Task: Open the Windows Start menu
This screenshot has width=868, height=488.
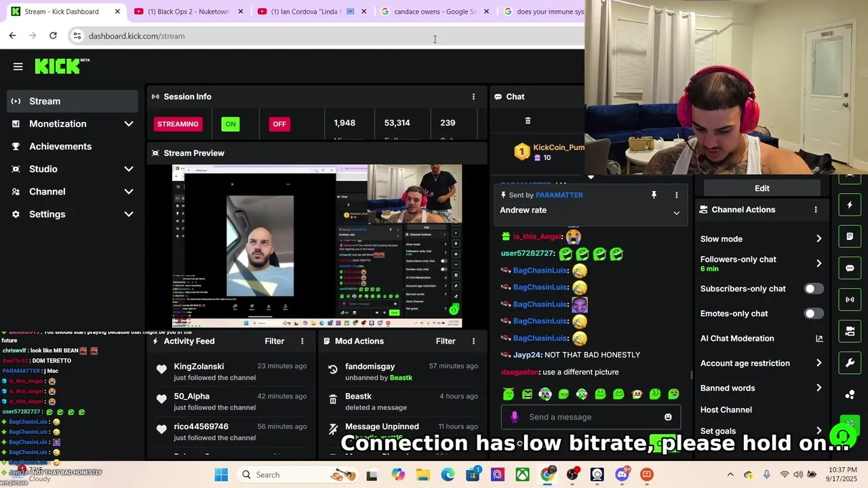Action: [221, 474]
